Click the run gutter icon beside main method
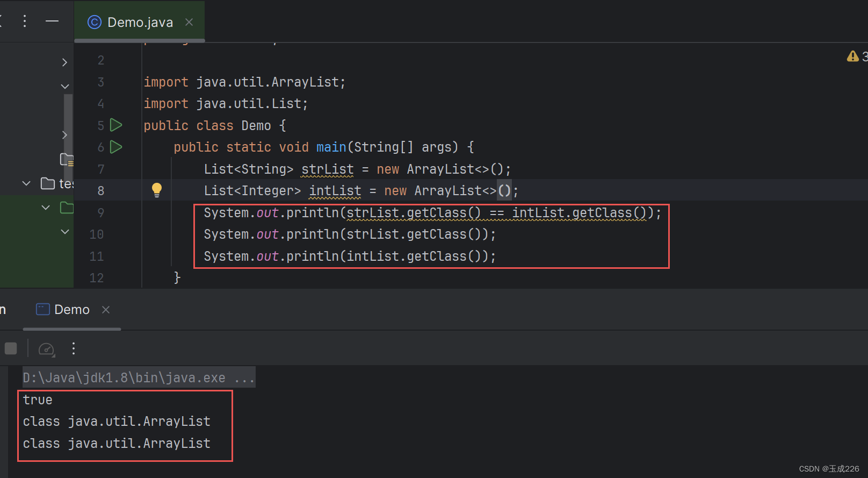 (x=116, y=147)
